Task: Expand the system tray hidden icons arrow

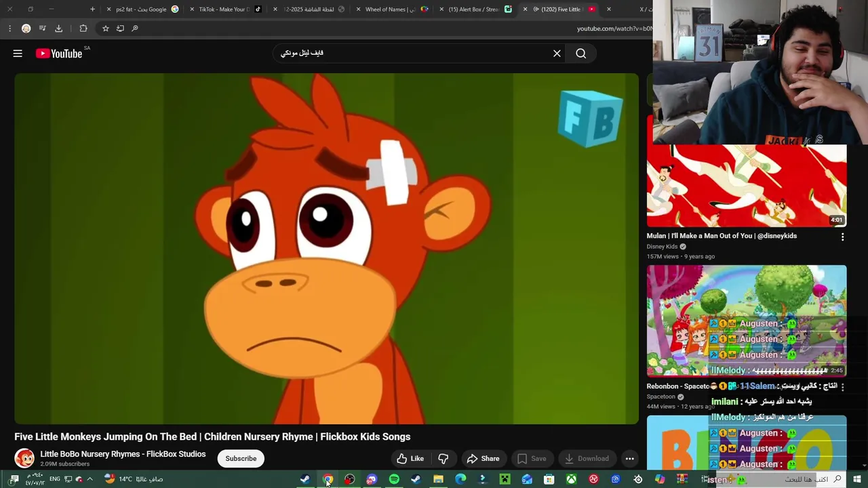Action: (90, 479)
